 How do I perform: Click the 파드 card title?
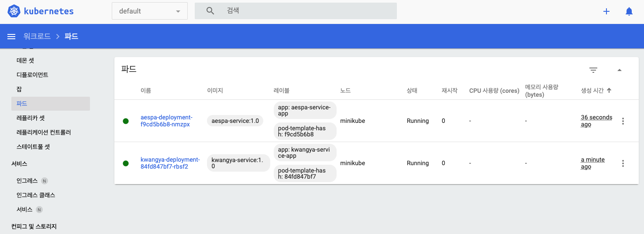tap(129, 69)
